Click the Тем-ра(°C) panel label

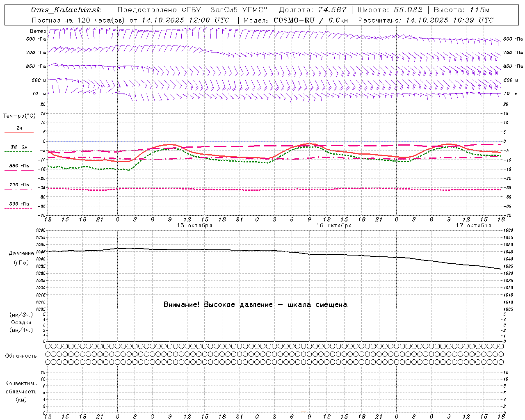(x=19, y=116)
